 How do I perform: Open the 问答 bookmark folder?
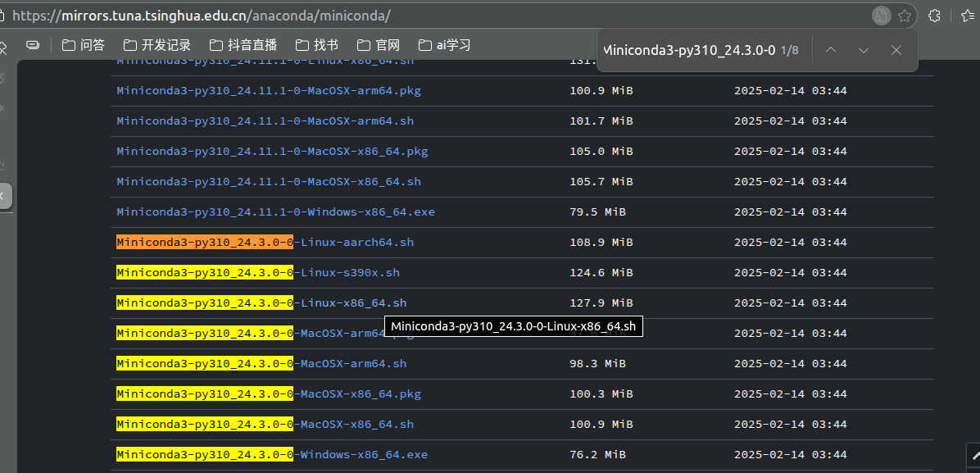coord(84,45)
